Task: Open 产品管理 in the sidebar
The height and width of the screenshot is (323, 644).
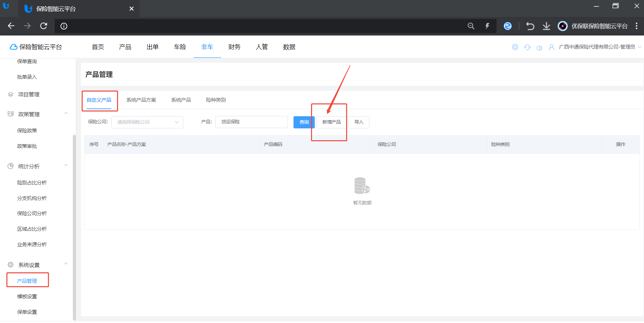Action: (27, 281)
